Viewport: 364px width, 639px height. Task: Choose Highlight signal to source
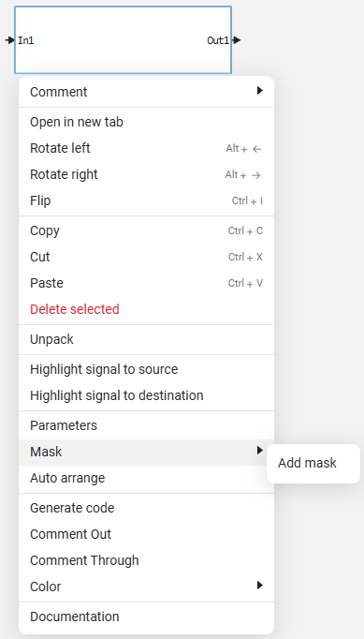(147, 369)
